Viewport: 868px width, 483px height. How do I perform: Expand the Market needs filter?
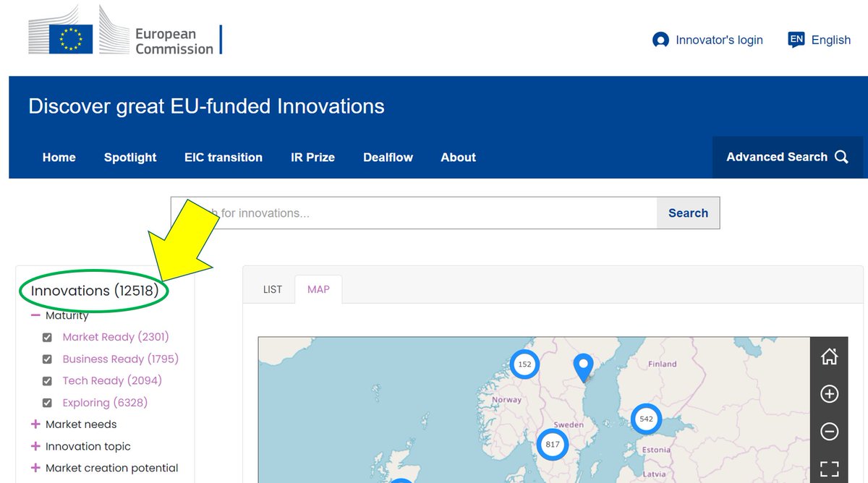coord(35,424)
